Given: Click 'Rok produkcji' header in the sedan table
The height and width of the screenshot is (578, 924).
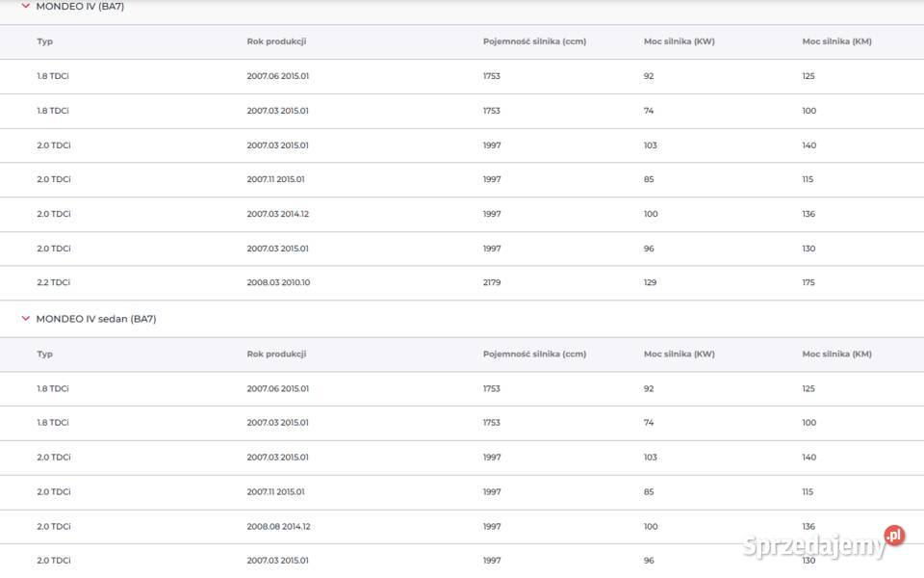Looking at the screenshot, I should tap(276, 354).
